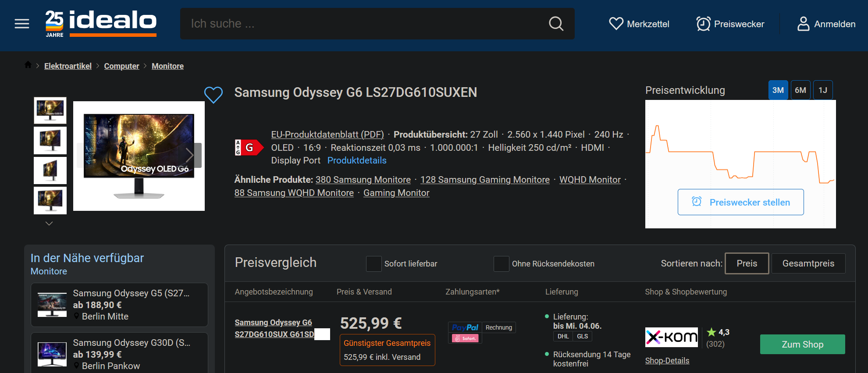Sort by Preis
The height and width of the screenshot is (373, 868).
[747, 263]
